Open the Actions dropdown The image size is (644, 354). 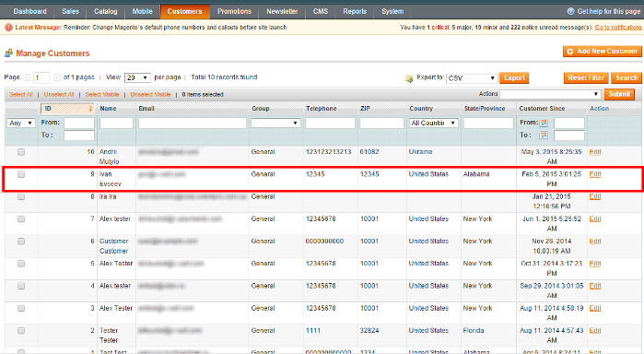(550, 94)
